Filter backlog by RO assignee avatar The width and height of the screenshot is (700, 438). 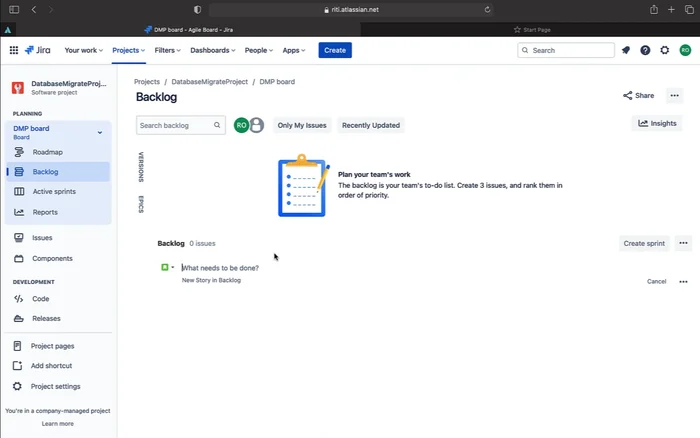coord(242,125)
